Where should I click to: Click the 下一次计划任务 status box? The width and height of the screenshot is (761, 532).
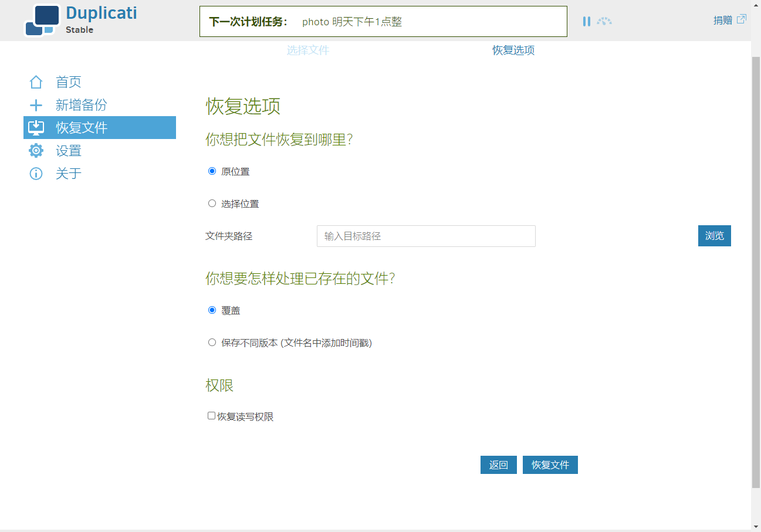[x=383, y=22]
